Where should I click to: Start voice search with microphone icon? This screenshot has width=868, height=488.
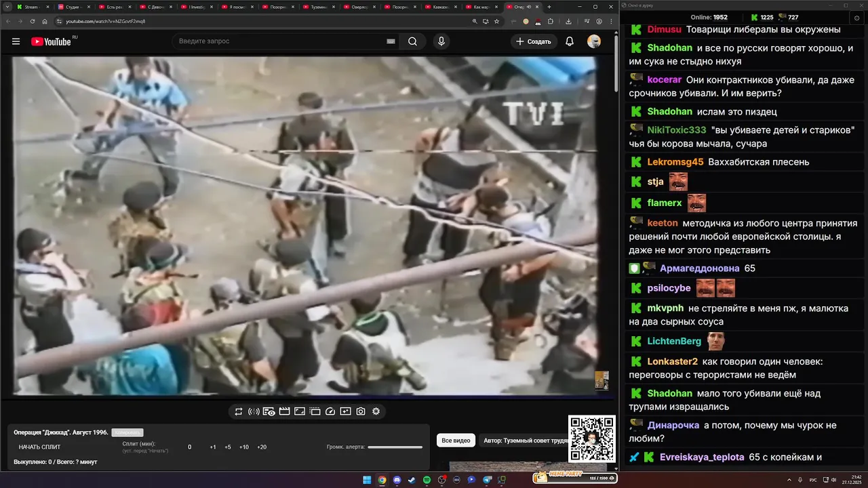click(x=441, y=41)
